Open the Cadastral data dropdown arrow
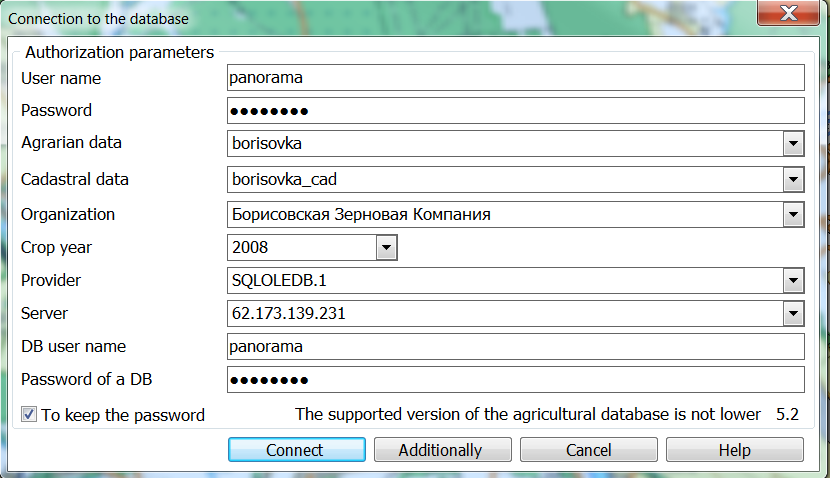The height and width of the screenshot is (478, 830). tap(793, 180)
